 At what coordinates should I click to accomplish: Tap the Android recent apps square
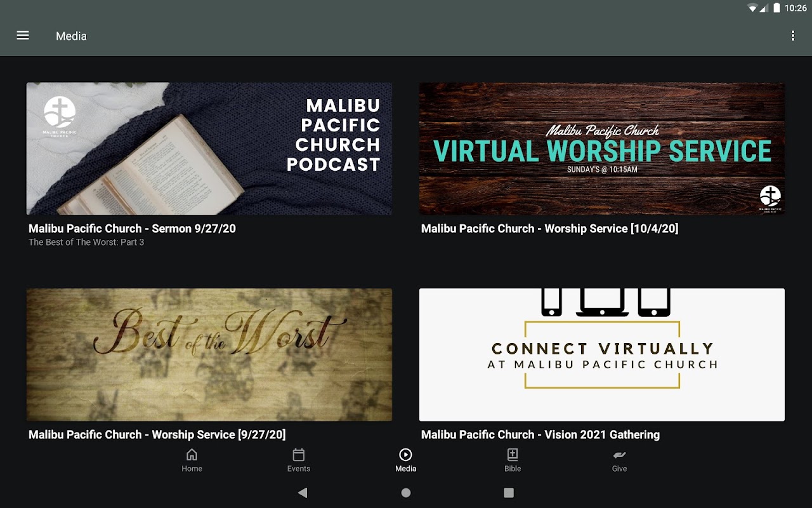pyautogui.click(x=509, y=493)
